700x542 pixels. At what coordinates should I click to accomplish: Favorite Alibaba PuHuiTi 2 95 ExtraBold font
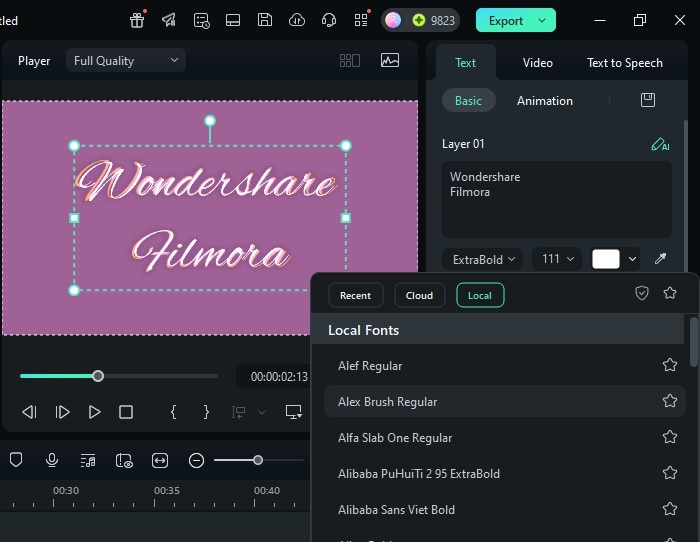tap(670, 472)
